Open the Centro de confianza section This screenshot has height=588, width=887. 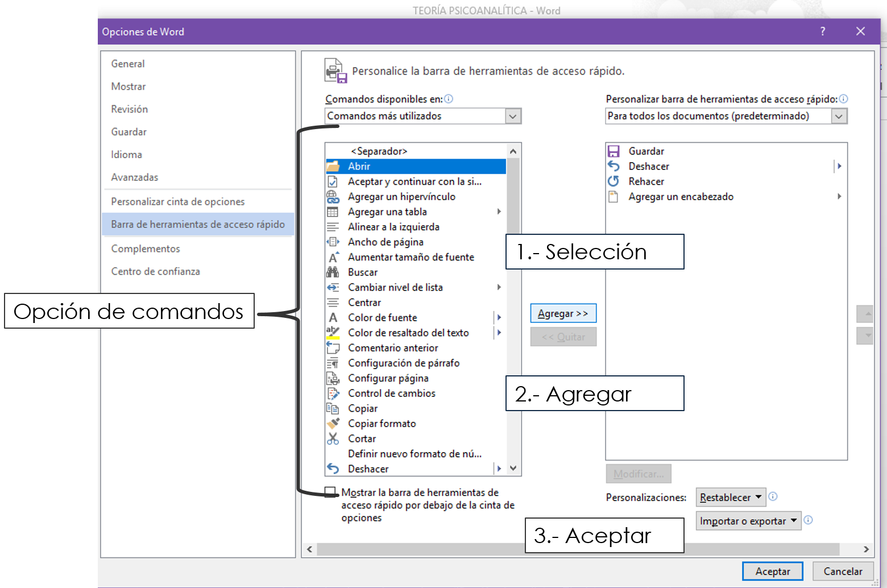pos(155,271)
